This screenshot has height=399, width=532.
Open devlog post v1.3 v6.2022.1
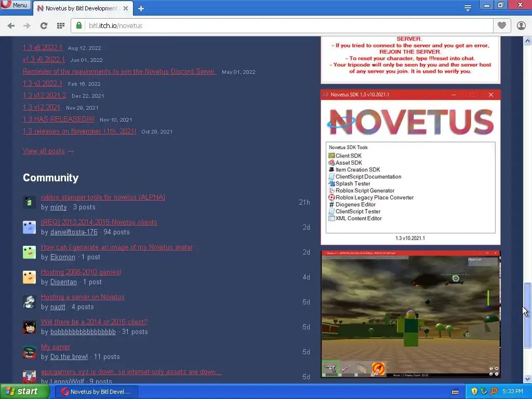44,59
